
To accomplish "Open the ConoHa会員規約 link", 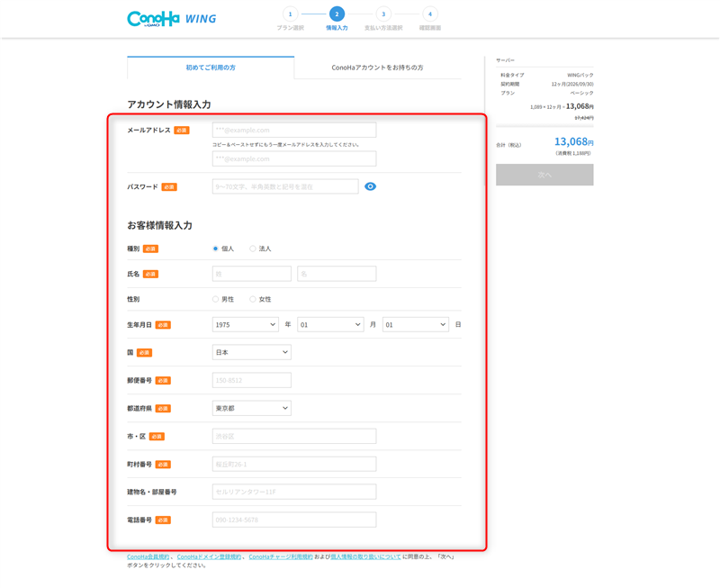I will coord(149,557).
